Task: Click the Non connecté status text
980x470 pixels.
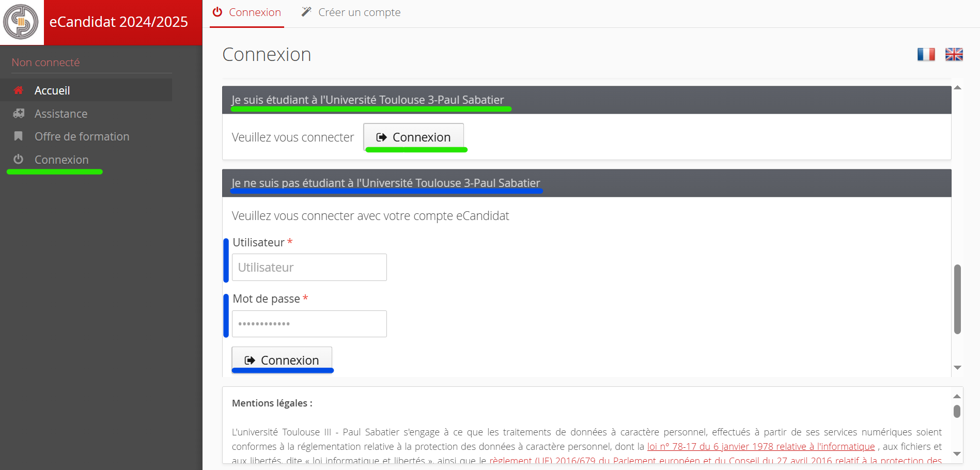Action: click(x=46, y=62)
